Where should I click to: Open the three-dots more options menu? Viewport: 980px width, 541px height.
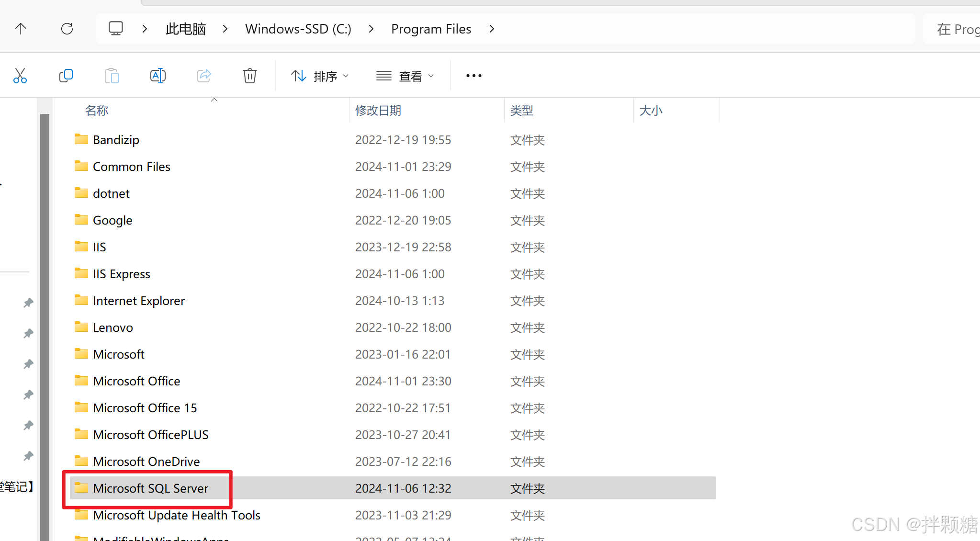(473, 76)
